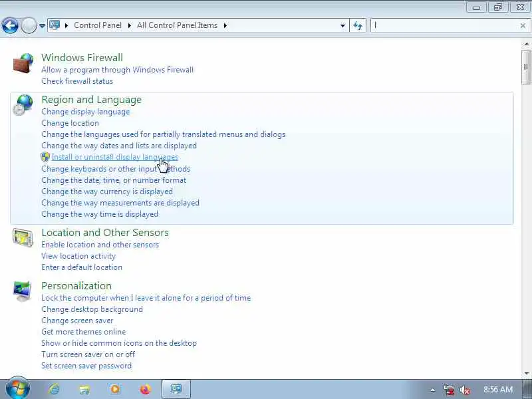Open languages for partially translated menus link
The image size is (532, 399).
pyautogui.click(x=163, y=134)
